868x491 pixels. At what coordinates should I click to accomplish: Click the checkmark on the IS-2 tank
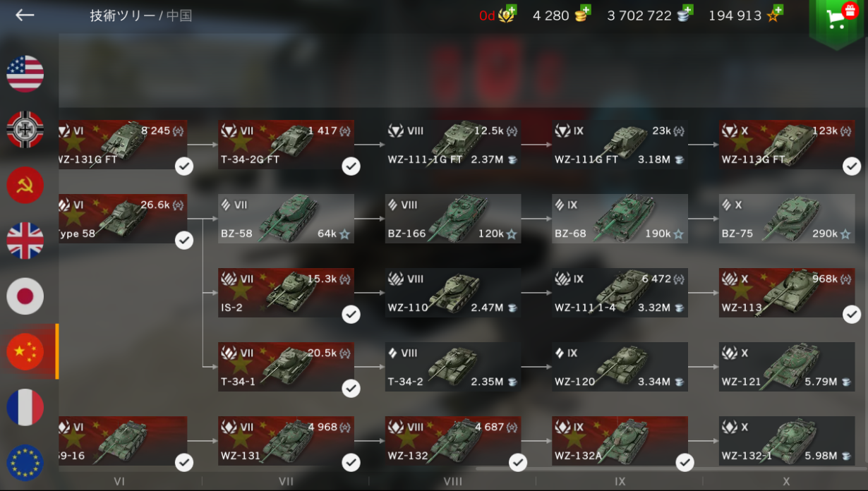351,315
